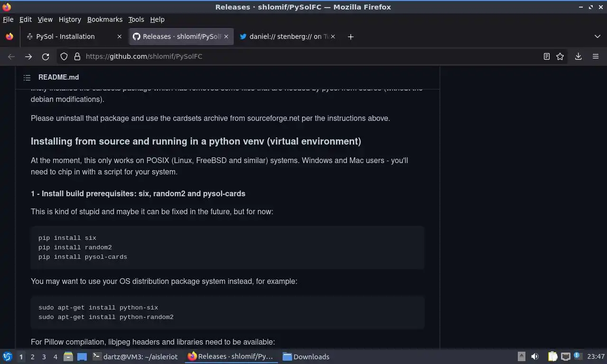This screenshot has height=364, width=607.
Task: Open the taskbar start menu icon
Action: (8, 356)
